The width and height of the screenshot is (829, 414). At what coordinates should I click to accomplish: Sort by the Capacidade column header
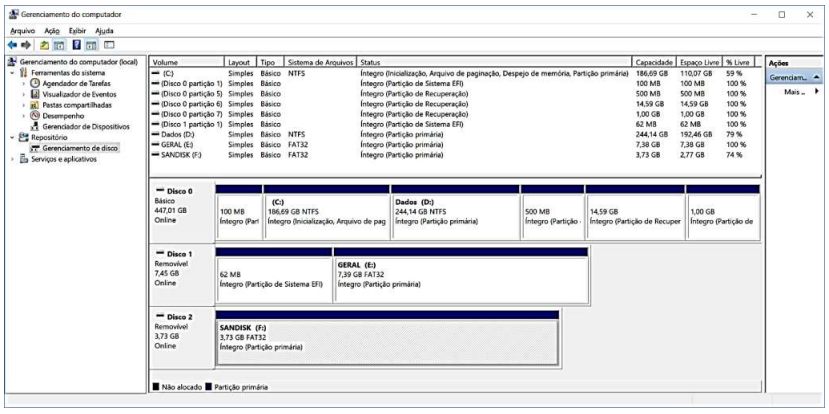(653, 62)
